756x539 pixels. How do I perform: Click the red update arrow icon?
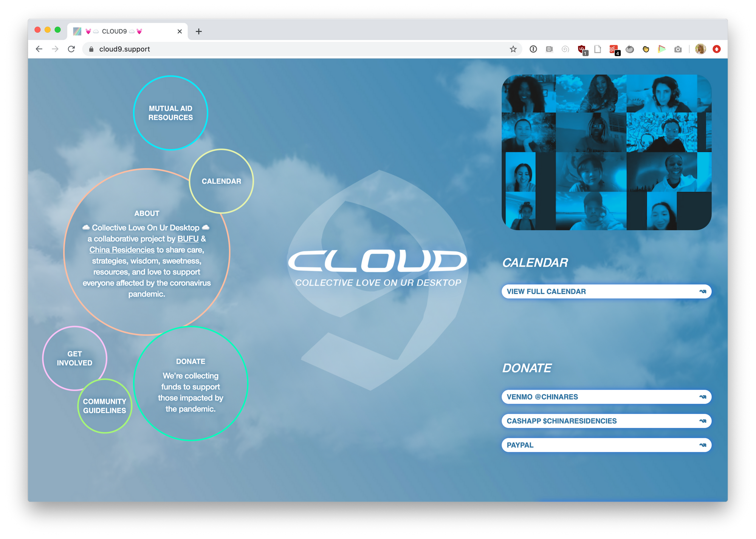(x=716, y=49)
